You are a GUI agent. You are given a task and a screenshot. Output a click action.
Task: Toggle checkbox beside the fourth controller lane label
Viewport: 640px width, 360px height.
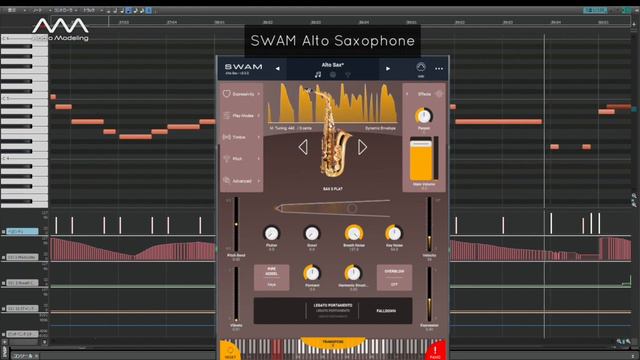(x=4, y=309)
